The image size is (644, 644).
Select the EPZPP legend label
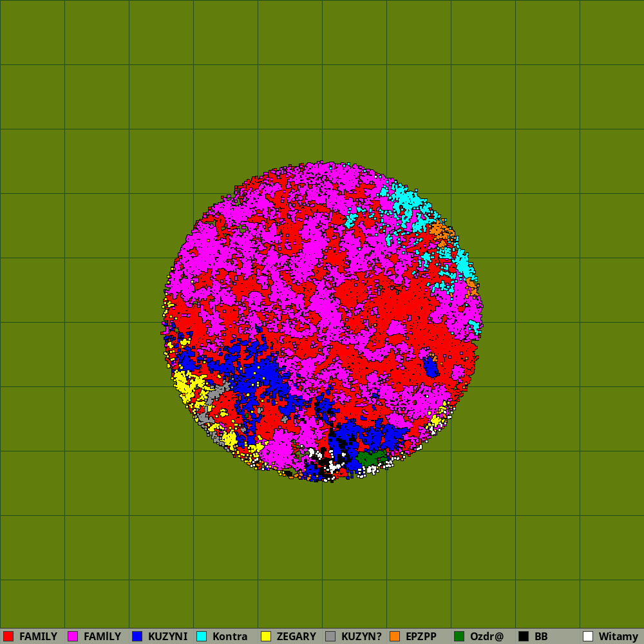pyautogui.click(x=421, y=636)
